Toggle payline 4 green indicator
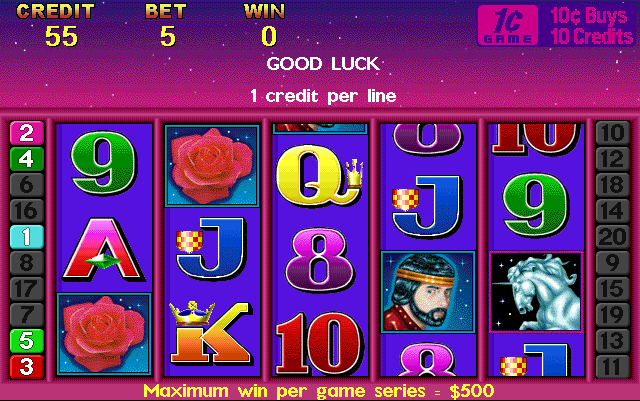The image size is (640, 401). click(x=27, y=159)
